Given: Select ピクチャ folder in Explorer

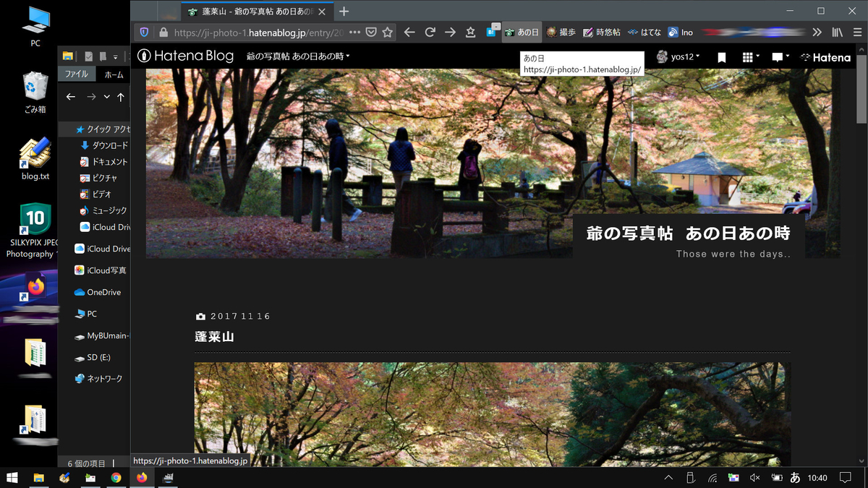Looking at the screenshot, I should [x=99, y=178].
